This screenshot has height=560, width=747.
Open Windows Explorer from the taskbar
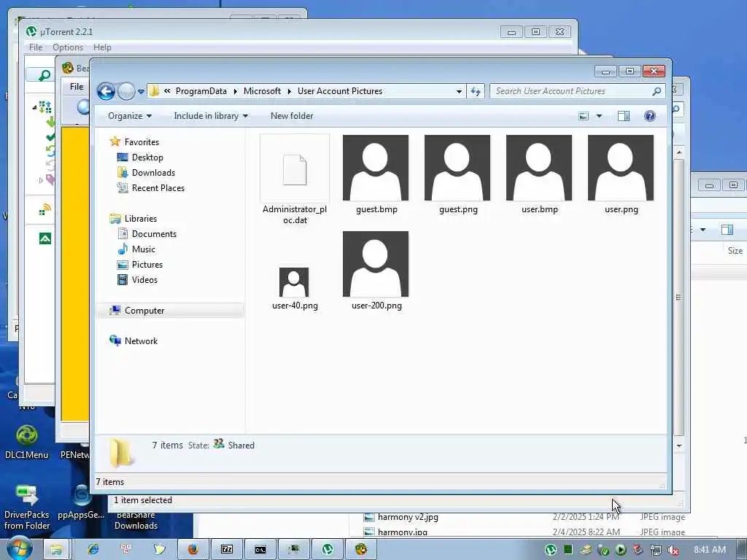click(x=55, y=550)
